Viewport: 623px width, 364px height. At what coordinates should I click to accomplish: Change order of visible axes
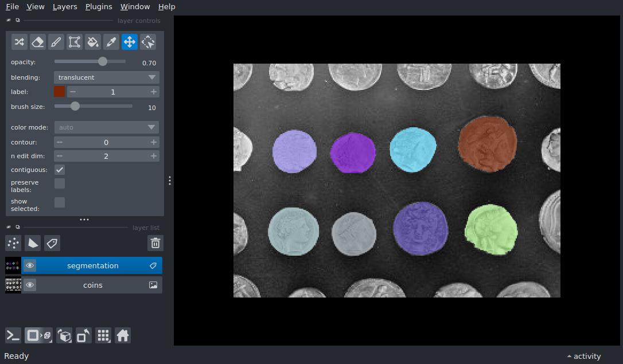pyautogui.click(x=64, y=336)
